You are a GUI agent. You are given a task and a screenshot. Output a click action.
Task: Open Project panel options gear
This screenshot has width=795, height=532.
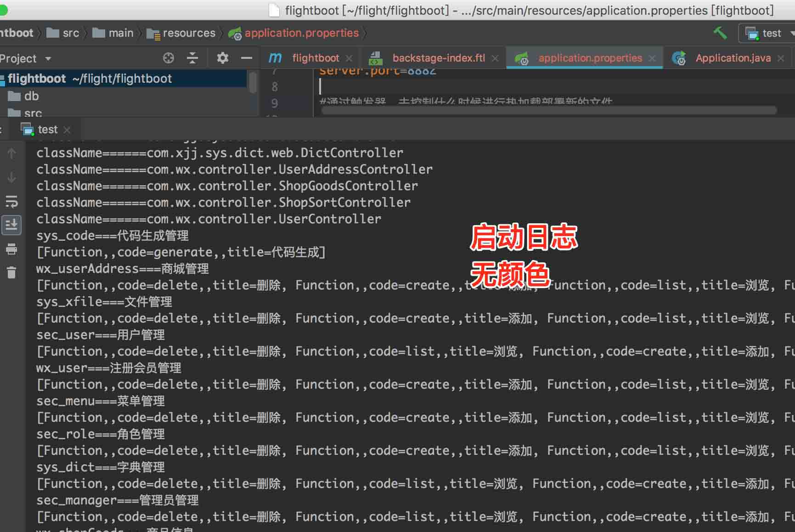click(222, 58)
